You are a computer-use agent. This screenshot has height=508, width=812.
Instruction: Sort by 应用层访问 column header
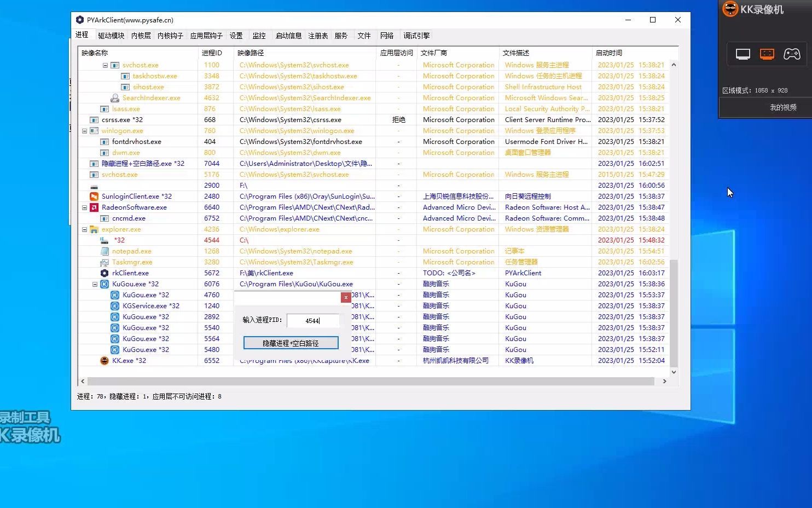[x=397, y=53]
